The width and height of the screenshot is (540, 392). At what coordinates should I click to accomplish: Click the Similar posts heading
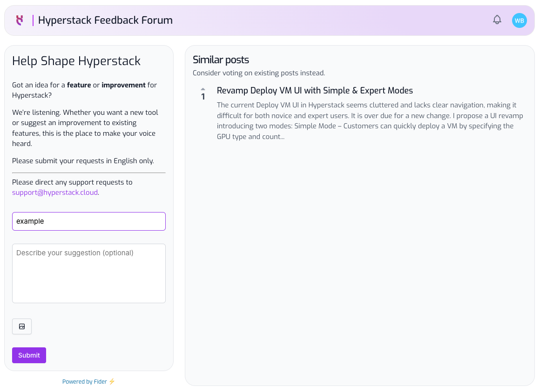point(221,60)
